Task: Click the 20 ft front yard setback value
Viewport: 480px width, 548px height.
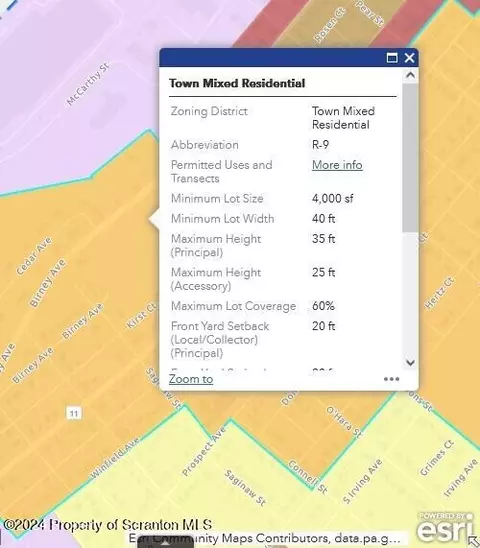Action: [x=324, y=326]
